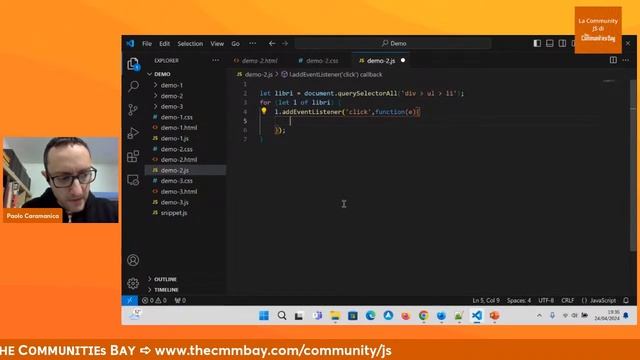Toggle primary side bar visibility

[x=537, y=43]
